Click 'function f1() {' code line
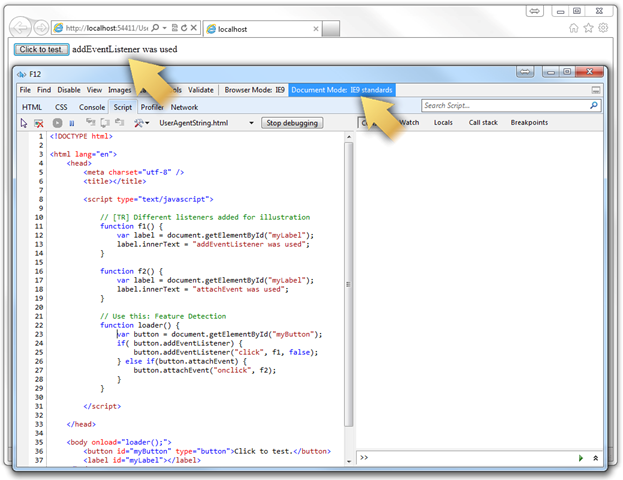The width and height of the screenshot is (623, 480). point(132,226)
